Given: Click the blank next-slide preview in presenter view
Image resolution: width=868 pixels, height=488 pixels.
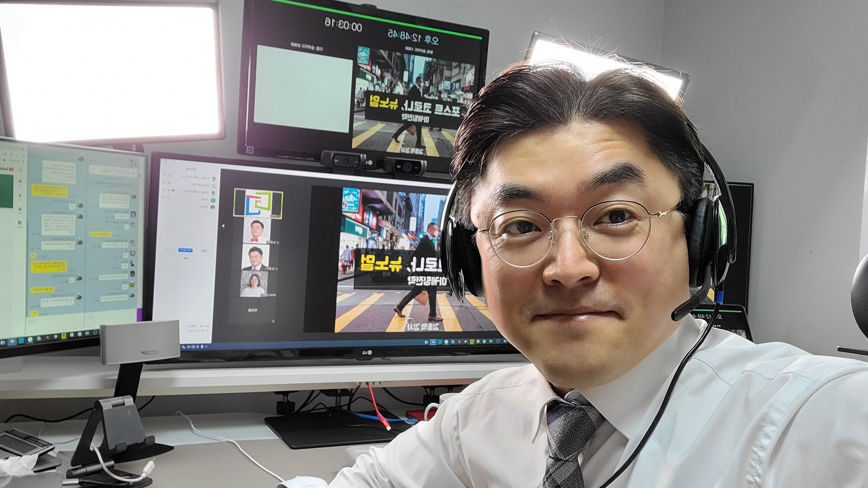Looking at the screenshot, I should [x=303, y=89].
